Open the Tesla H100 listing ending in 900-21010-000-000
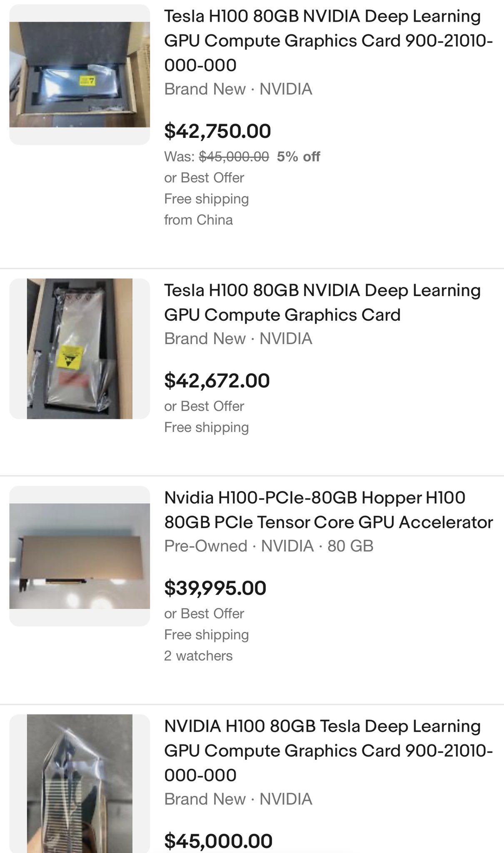This screenshot has width=504, height=853. 328,41
